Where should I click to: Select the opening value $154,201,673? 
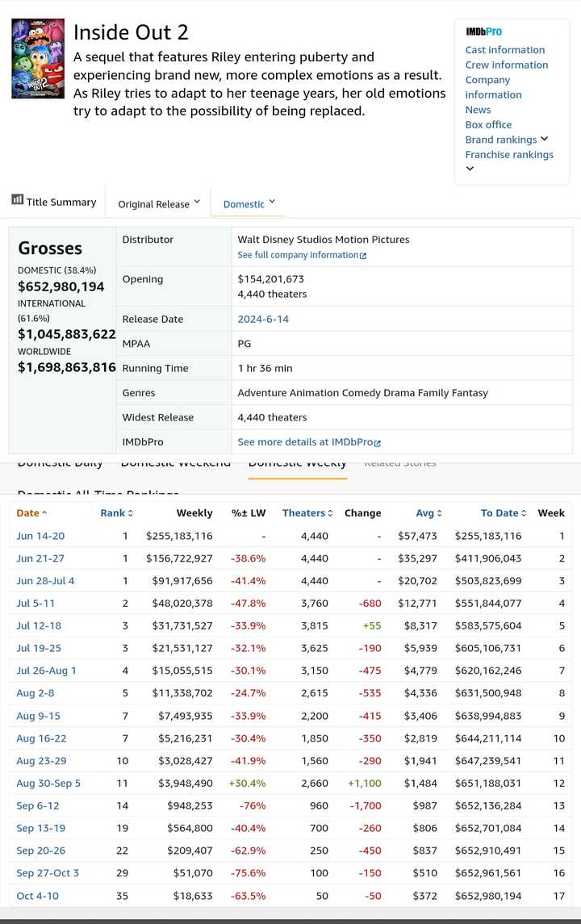pyautogui.click(x=270, y=279)
